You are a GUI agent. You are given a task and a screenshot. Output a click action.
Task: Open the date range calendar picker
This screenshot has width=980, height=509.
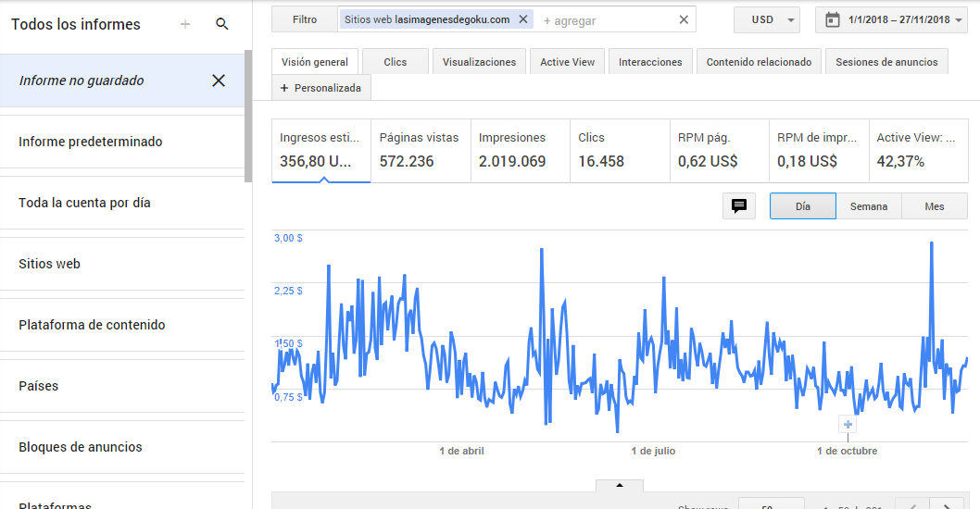(x=833, y=20)
